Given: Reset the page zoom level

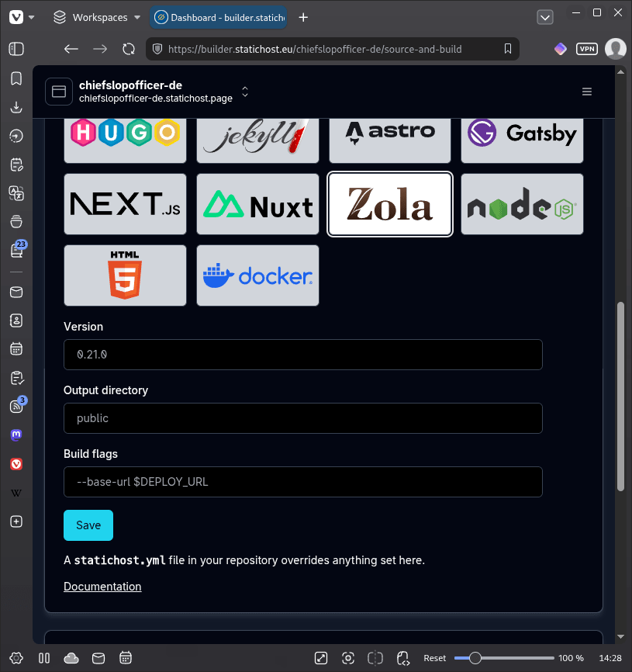Looking at the screenshot, I should point(434,658).
